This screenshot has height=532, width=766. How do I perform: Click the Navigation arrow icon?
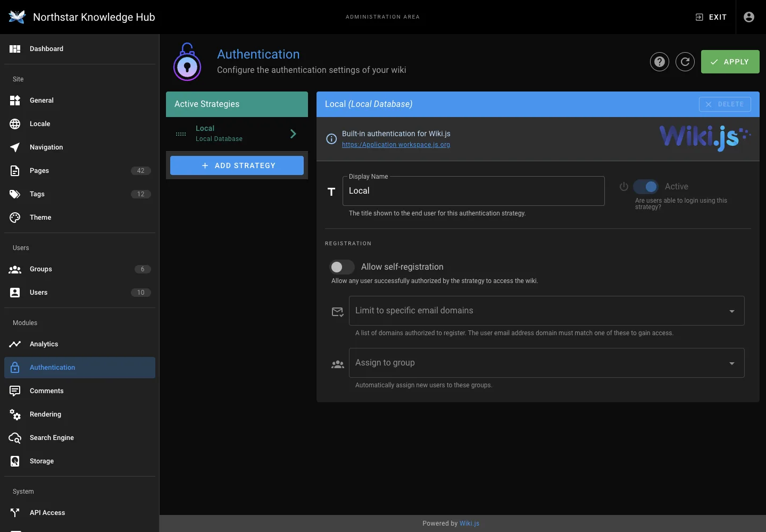(15, 147)
